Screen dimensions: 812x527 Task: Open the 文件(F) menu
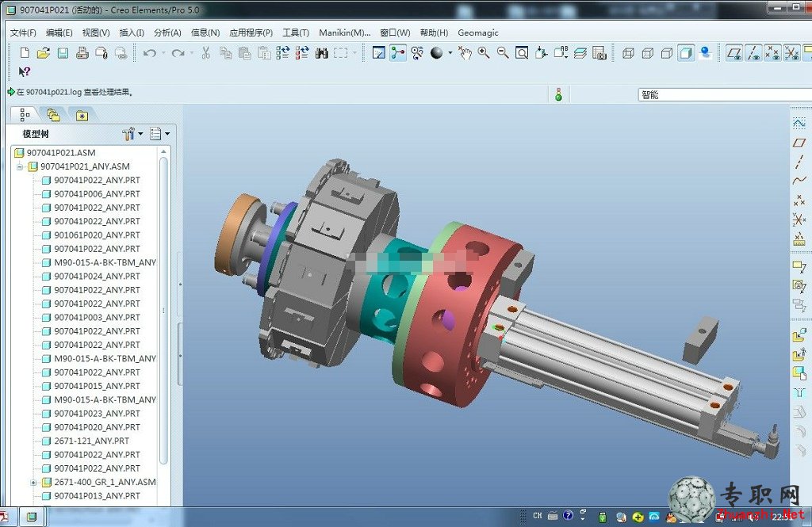(x=23, y=33)
